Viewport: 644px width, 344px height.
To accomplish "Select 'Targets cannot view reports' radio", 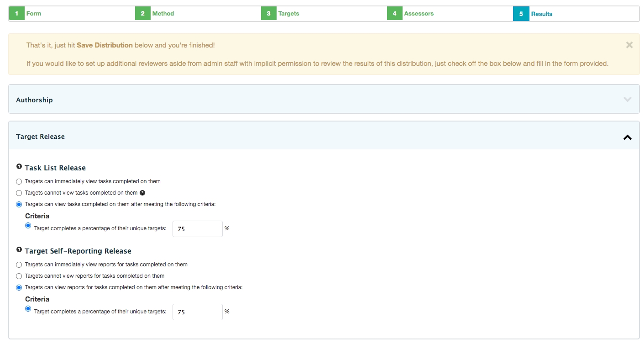I will (x=19, y=276).
